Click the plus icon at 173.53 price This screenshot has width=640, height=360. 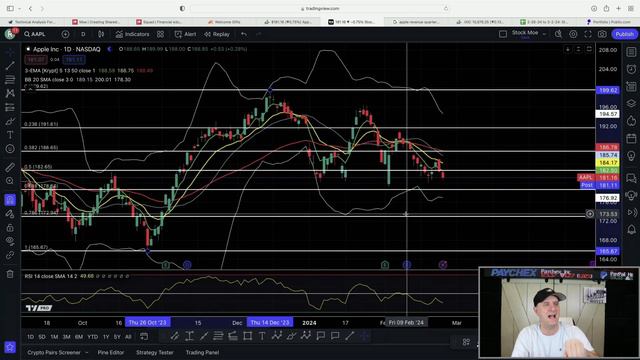point(590,214)
